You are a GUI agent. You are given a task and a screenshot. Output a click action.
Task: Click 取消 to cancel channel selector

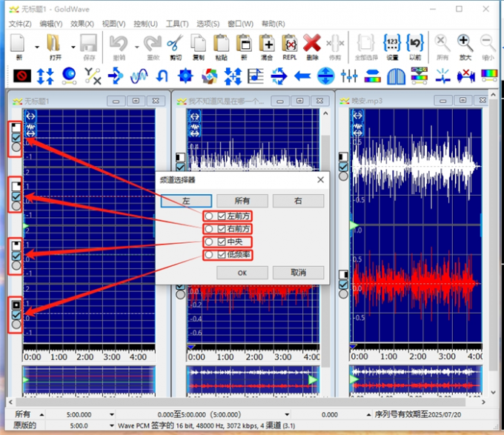point(298,273)
